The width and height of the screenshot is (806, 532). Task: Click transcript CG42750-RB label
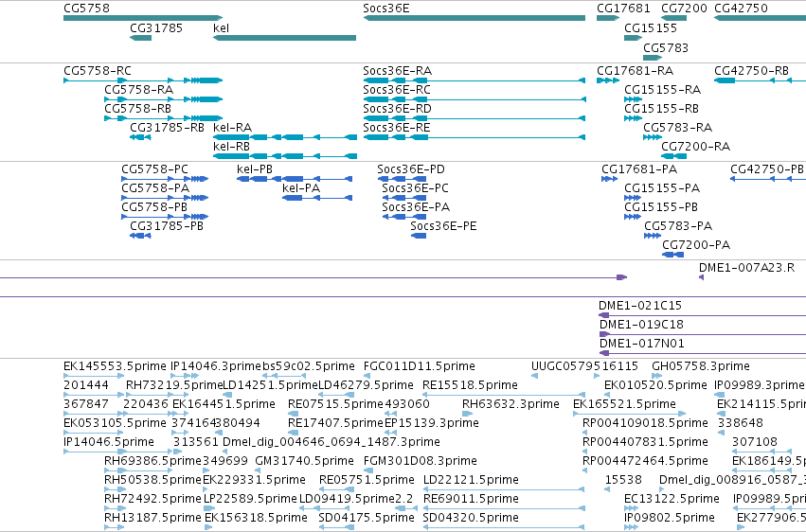(751, 71)
